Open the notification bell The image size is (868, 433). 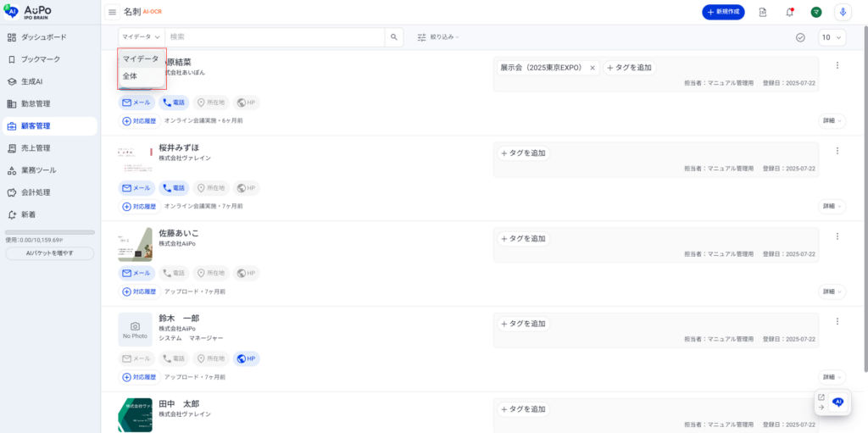click(x=789, y=12)
